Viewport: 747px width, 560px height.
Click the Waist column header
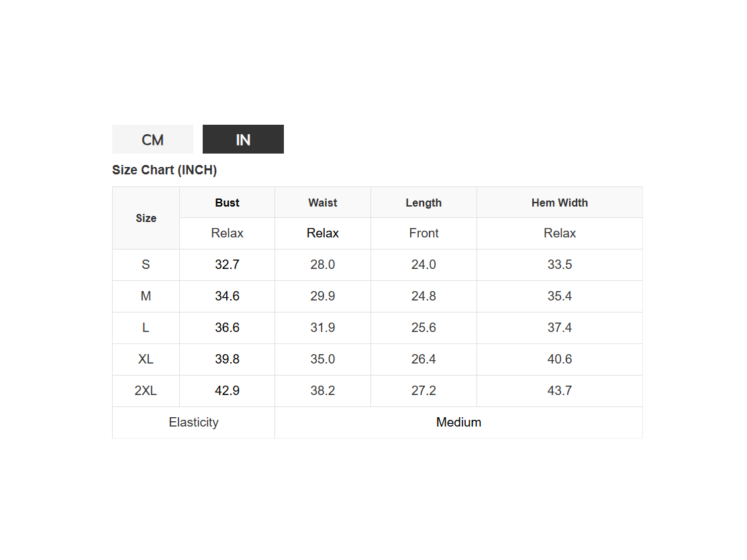click(323, 203)
